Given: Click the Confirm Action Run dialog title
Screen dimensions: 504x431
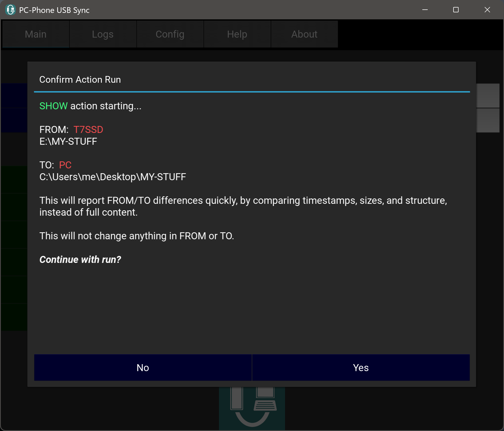Looking at the screenshot, I should (x=80, y=80).
